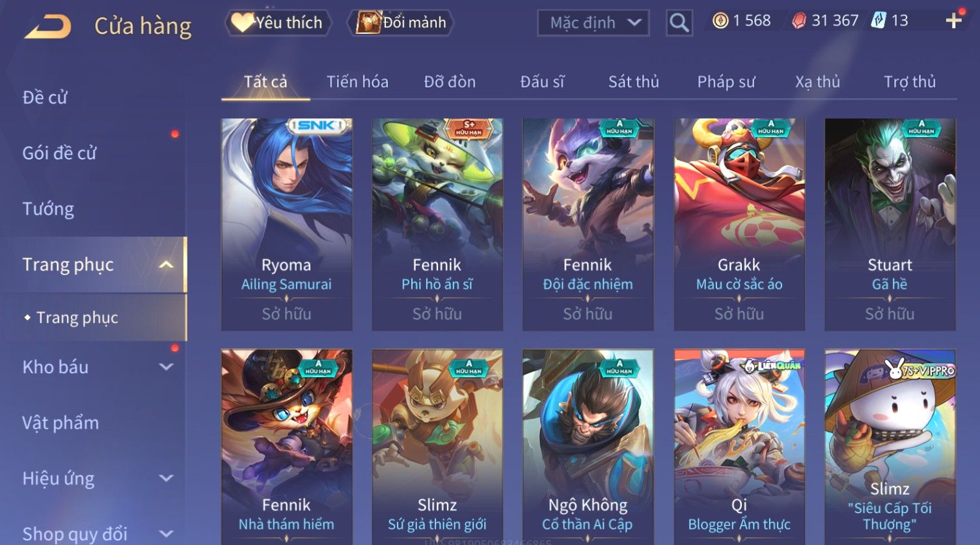
Task: Click the back arrow icon
Action: click(48, 27)
